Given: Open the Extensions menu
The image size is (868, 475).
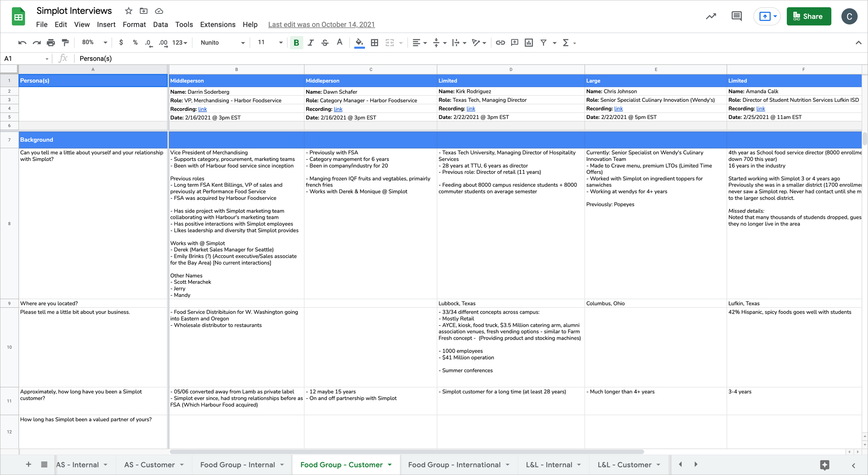Looking at the screenshot, I should (x=218, y=25).
